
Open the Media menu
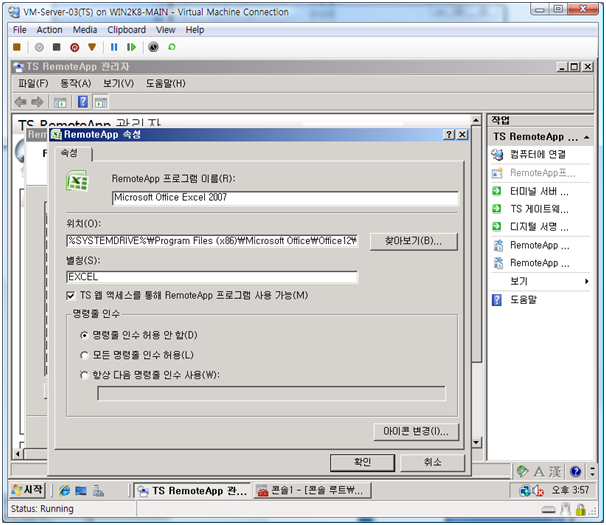click(85, 30)
